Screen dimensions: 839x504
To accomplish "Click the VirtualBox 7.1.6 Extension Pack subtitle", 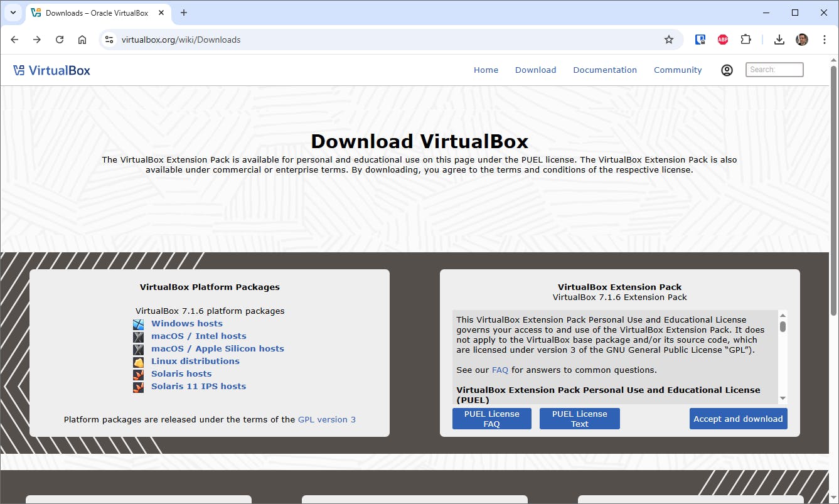I will 620,298.
